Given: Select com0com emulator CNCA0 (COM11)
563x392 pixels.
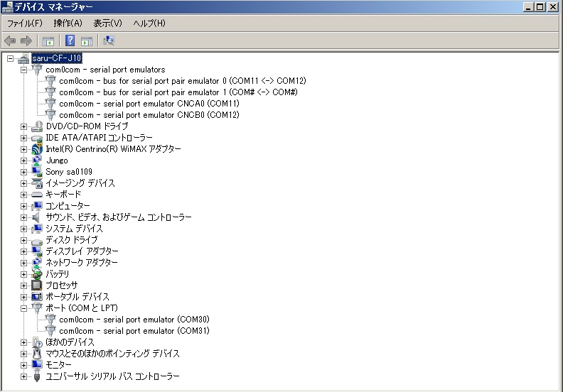Looking at the screenshot, I should coord(149,104).
